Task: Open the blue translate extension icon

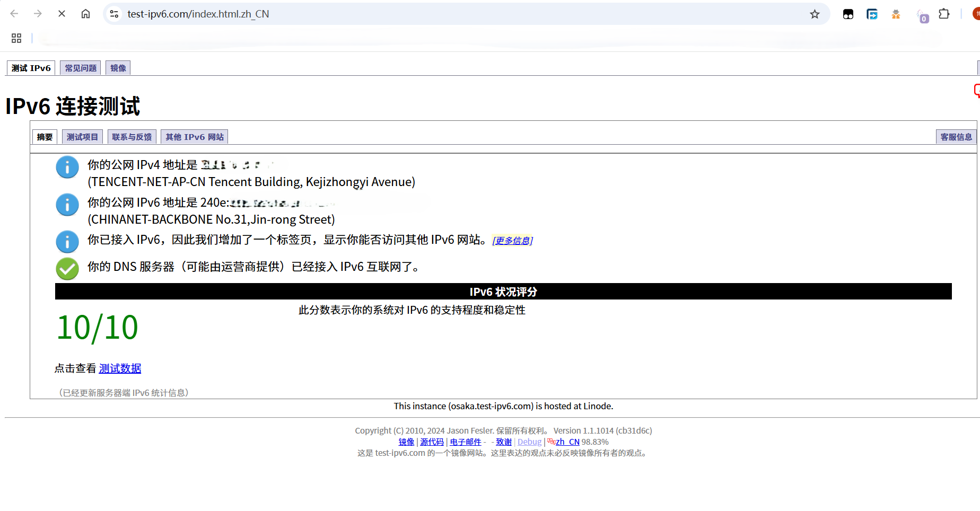Action: (x=872, y=14)
